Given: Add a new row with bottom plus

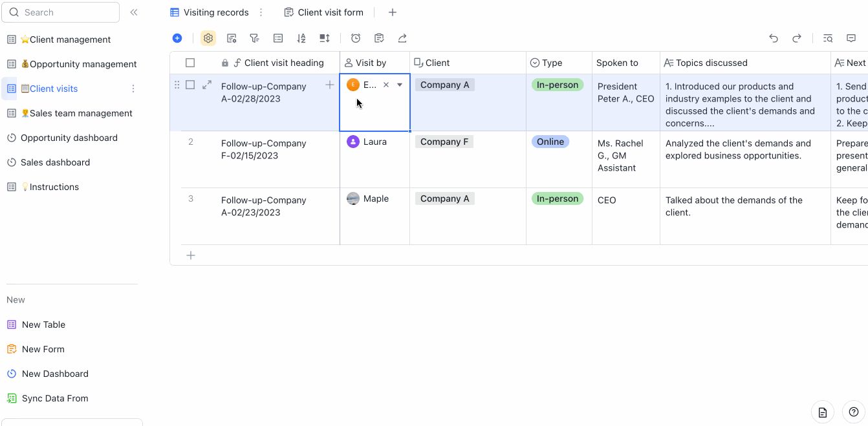Looking at the screenshot, I should [x=191, y=255].
